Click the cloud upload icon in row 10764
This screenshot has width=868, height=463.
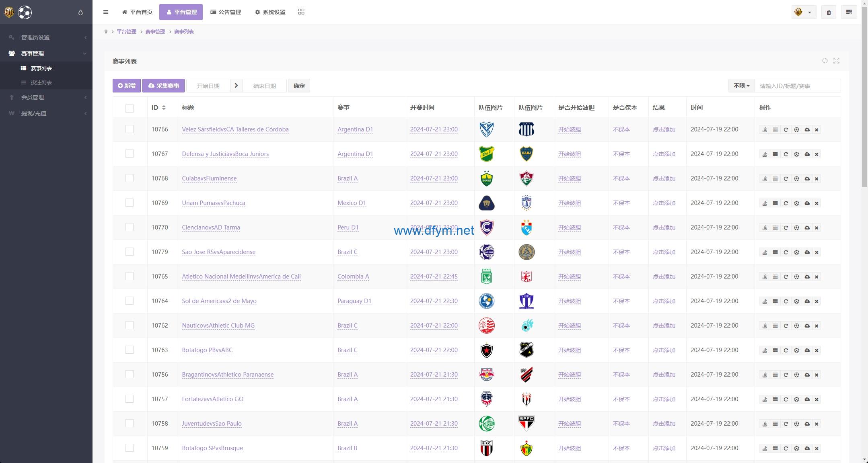pyautogui.click(x=807, y=301)
